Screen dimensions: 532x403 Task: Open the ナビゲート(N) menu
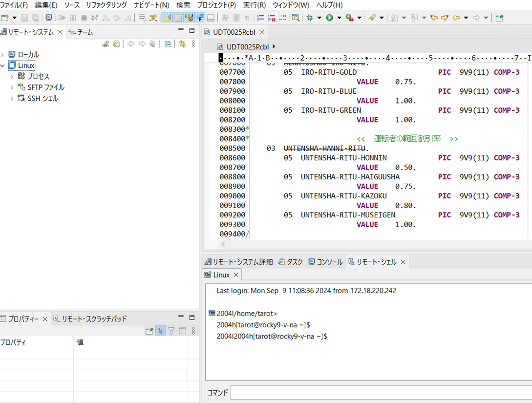click(151, 5)
